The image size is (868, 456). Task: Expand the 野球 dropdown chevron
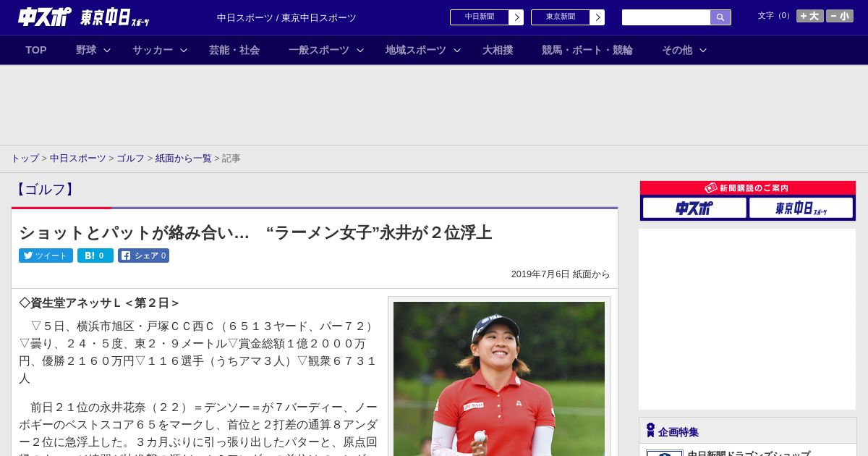pyautogui.click(x=107, y=50)
